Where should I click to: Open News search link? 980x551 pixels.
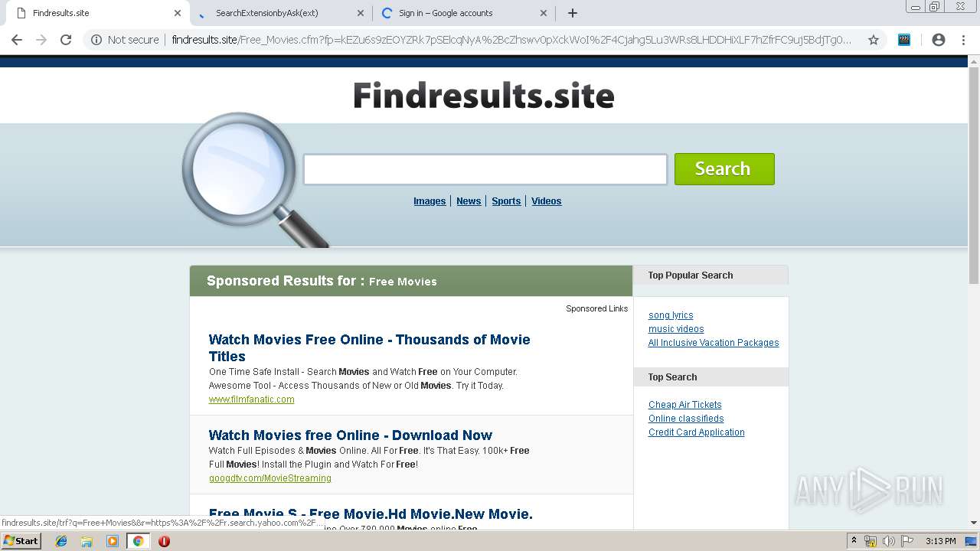(x=469, y=201)
